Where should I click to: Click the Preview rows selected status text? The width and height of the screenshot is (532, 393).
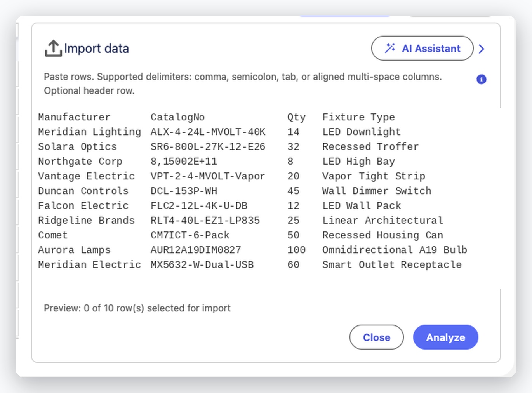137,308
